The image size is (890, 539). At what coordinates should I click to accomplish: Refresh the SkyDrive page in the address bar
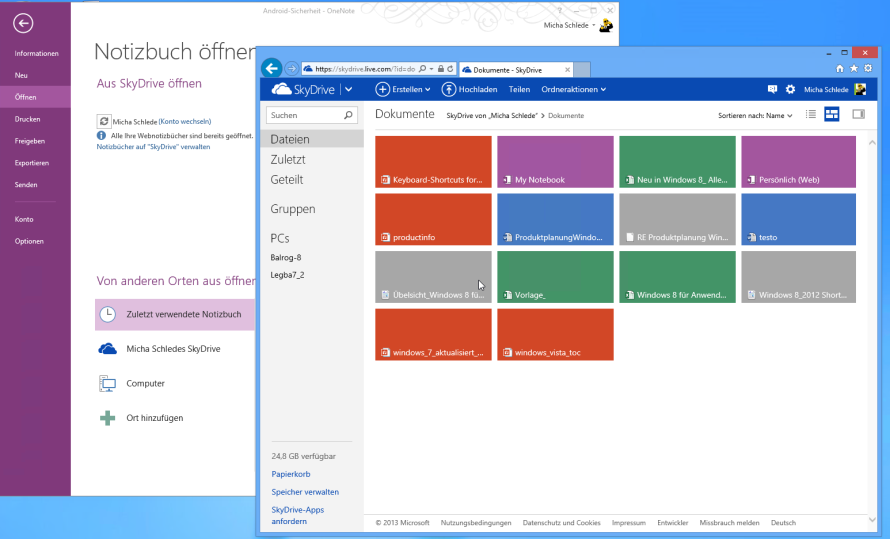click(x=450, y=69)
